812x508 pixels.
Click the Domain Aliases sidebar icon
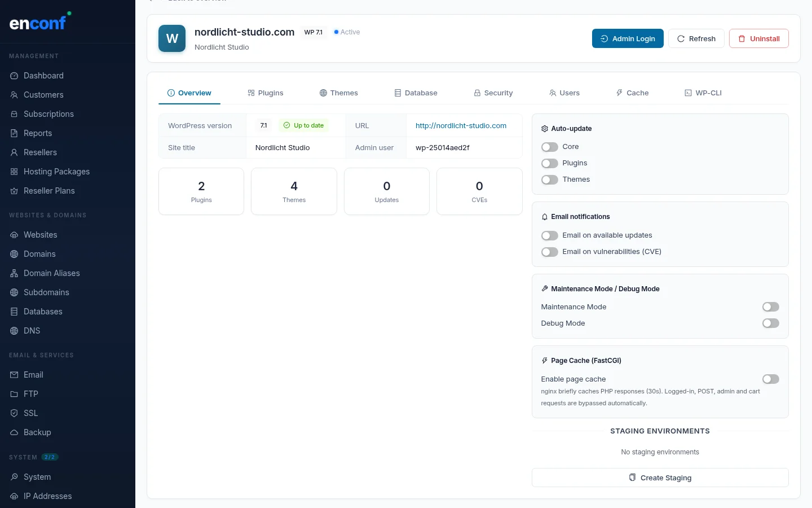(x=14, y=273)
